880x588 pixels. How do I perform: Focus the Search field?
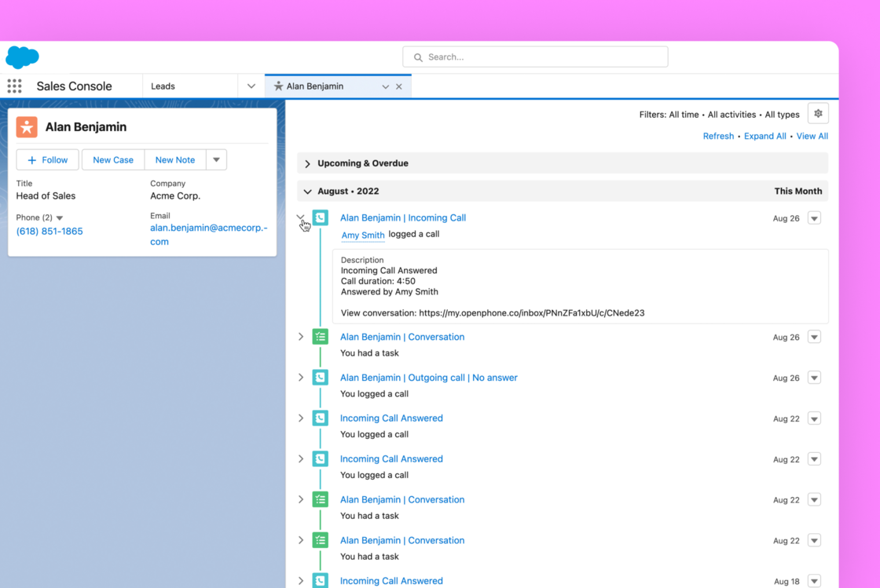tap(535, 57)
